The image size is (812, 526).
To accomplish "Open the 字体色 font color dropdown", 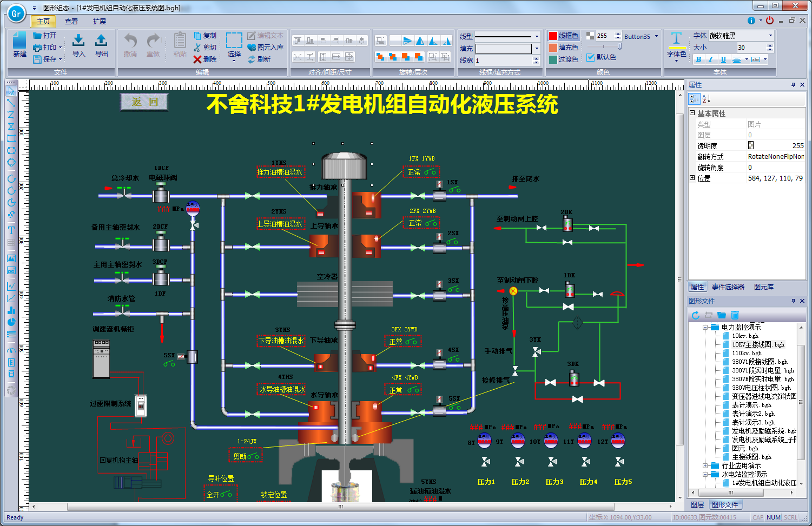I will coord(676,61).
